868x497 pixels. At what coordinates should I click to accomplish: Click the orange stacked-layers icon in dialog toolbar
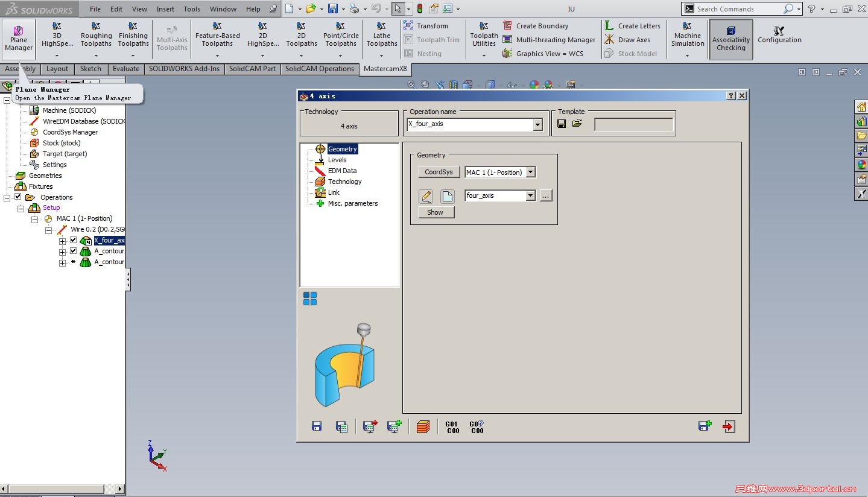point(423,426)
